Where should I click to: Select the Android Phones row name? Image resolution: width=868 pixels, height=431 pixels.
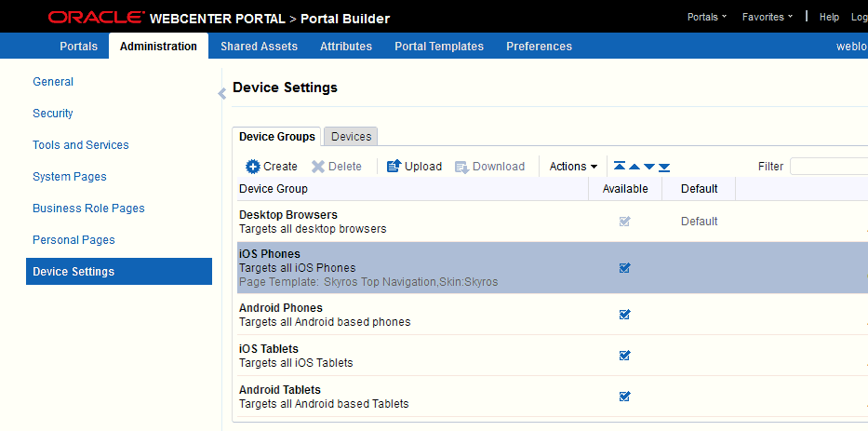[281, 307]
